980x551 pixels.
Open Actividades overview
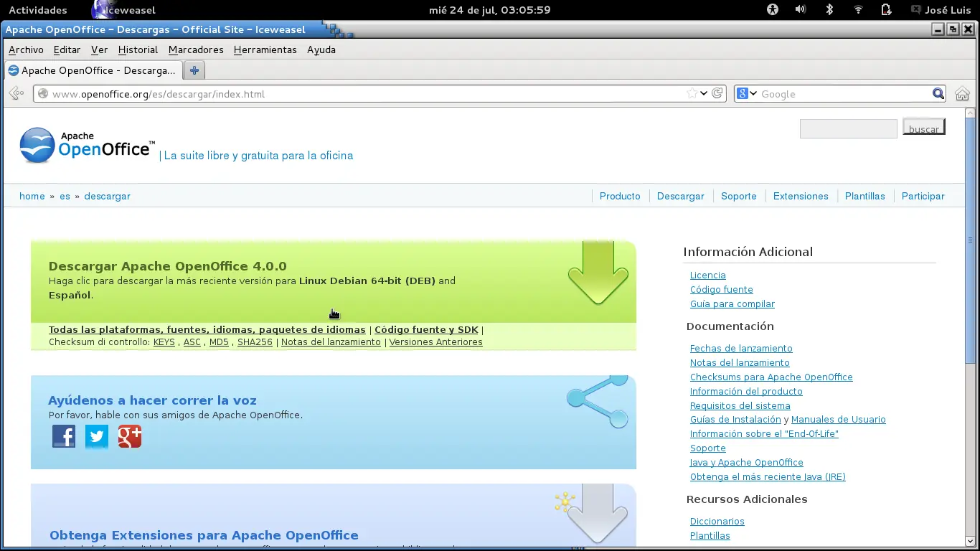[38, 10]
